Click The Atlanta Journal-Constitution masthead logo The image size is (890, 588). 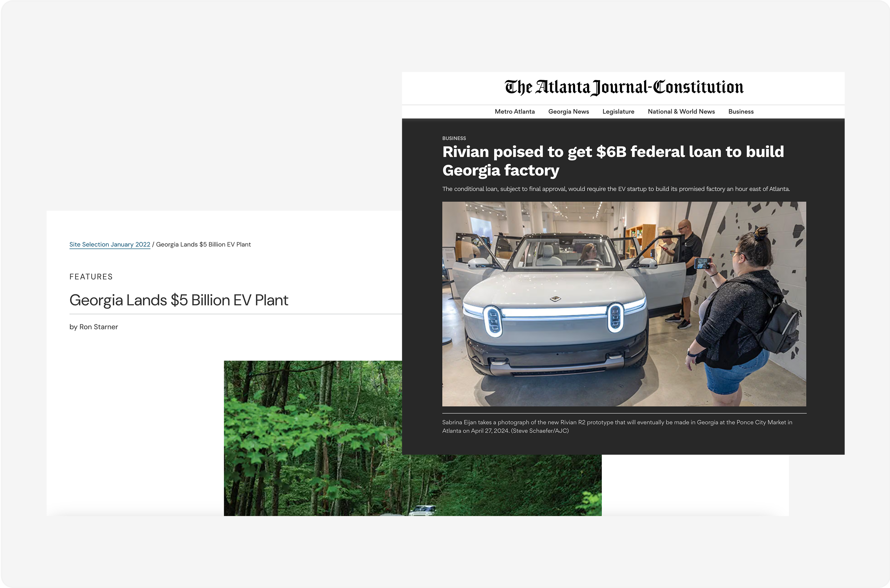click(x=623, y=87)
